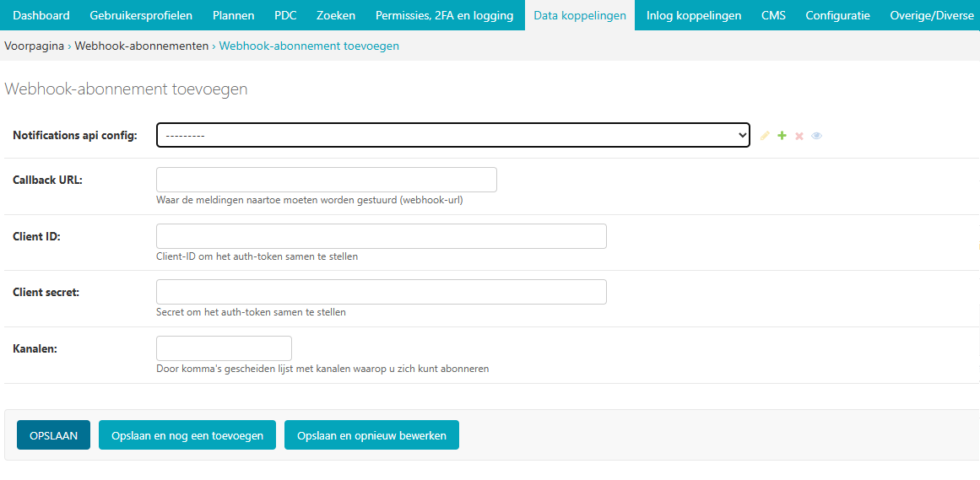Go to the Permissies, 2FA en logging tab
This screenshot has width=980, height=480.
[x=444, y=15]
